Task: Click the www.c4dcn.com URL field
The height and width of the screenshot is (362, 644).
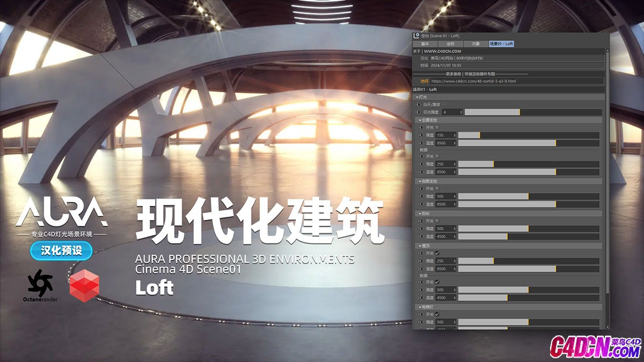Action: (x=516, y=81)
